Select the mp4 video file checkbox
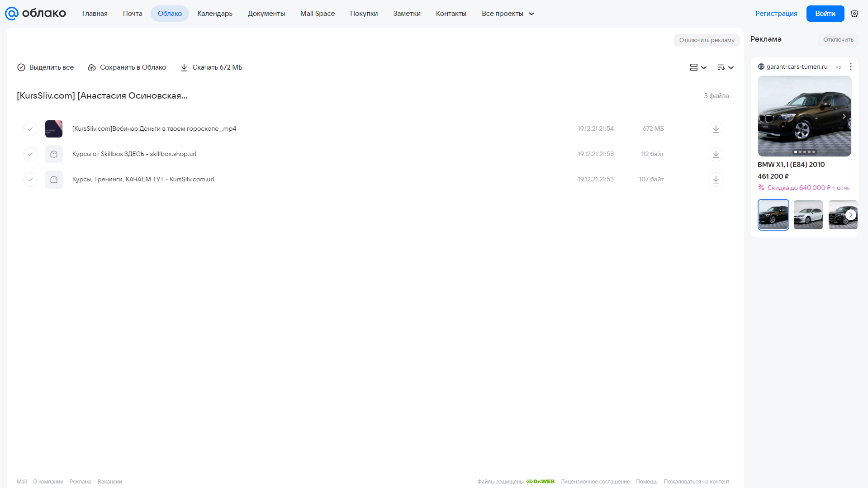868x488 pixels. (x=30, y=129)
